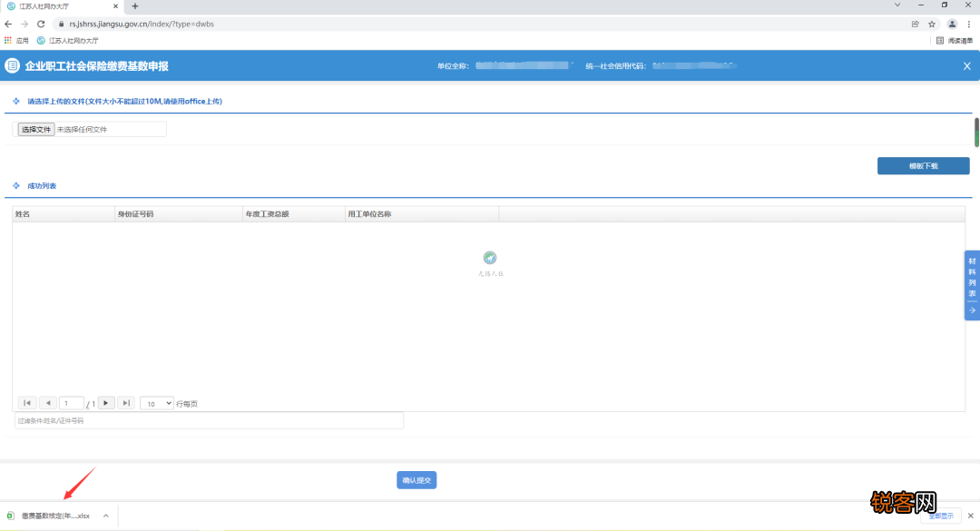Go to last page in pagination
This screenshot has height=531, width=980.
[127, 403]
